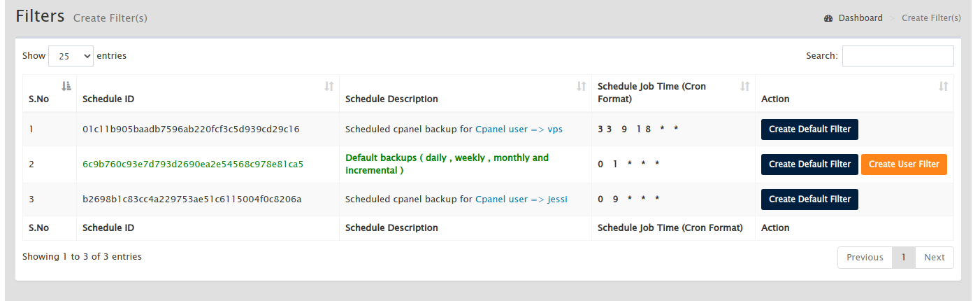980x301 pixels.
Task: Sort by Schedule ID column arrows icon
Action: (x=329, y=86)
